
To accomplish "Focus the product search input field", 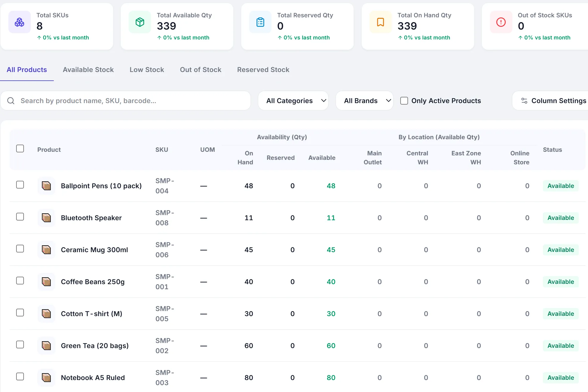I will 126,101.
